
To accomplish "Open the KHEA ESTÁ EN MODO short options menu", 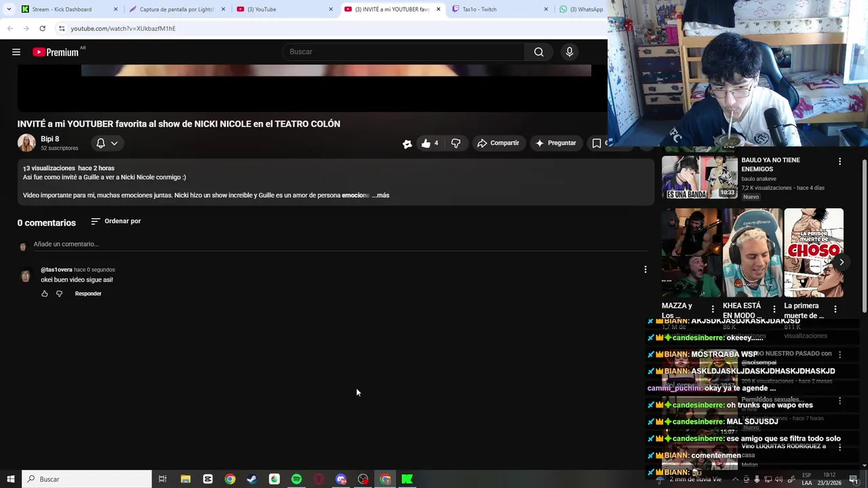I will pyautogui.click(x=774, y=309).
